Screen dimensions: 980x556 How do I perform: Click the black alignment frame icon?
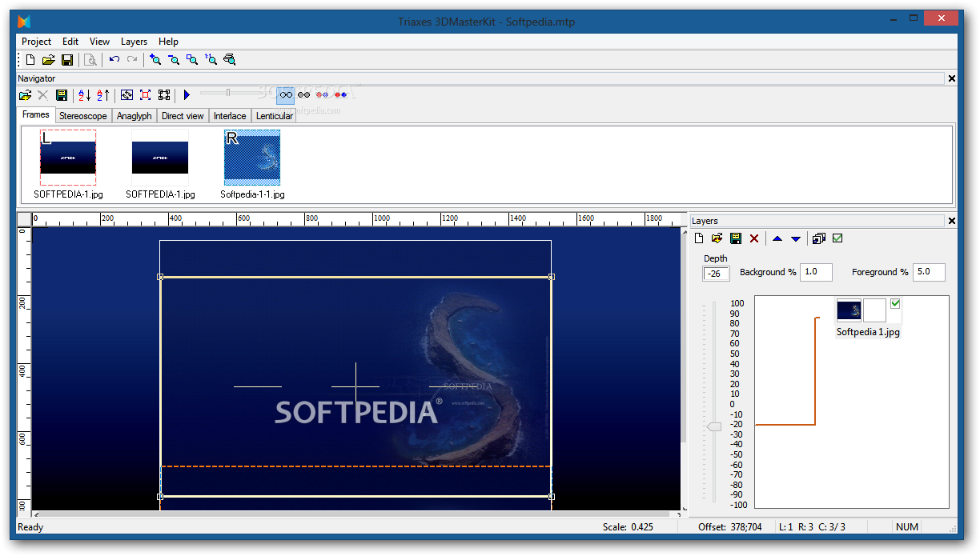tap(164, 95)
